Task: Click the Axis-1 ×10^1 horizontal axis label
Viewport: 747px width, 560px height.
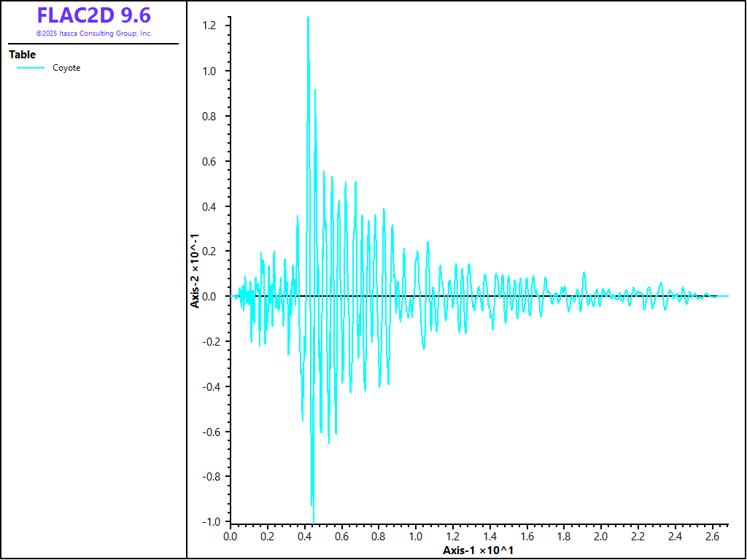Action: pos(478,550)
